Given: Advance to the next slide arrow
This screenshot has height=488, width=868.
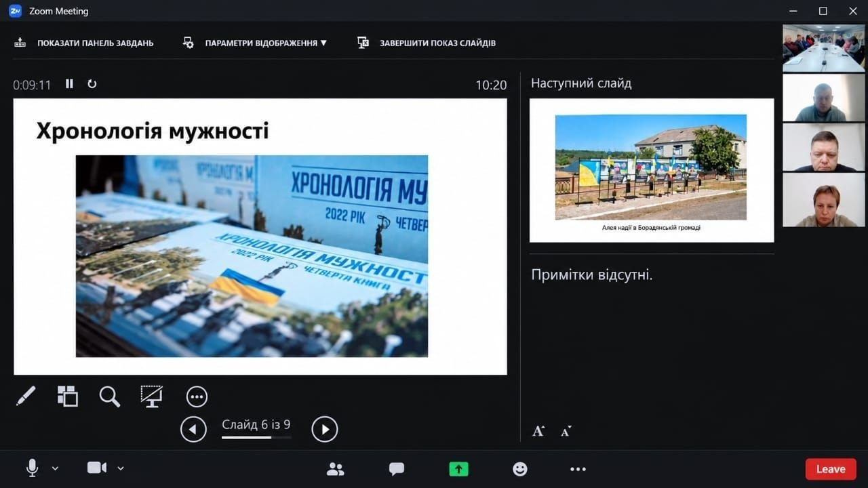Looking at the screenshot, I should point(325,429).
